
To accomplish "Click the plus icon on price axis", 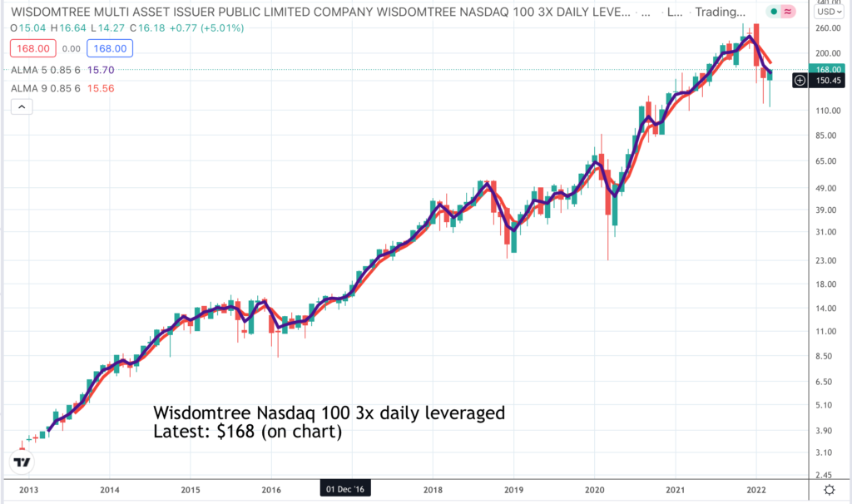I will click(x=800, y=81).
